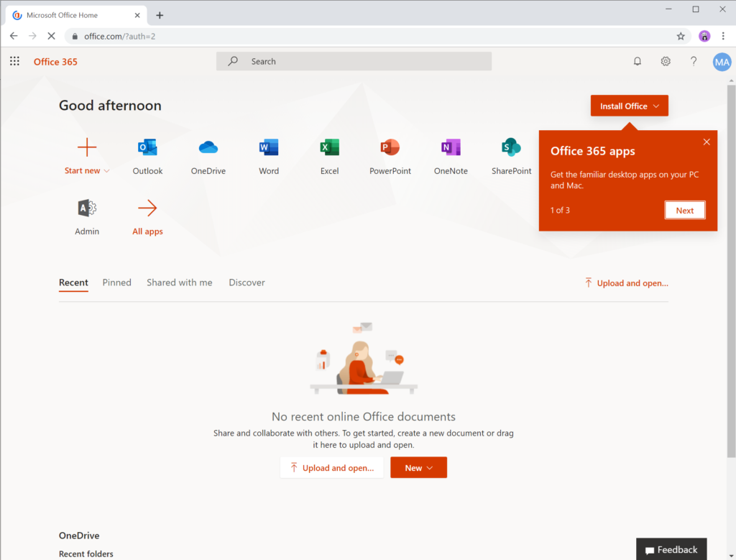Close the Microsoft Office Home tab
This screenshot has height=560, width=736.
point(137,16)
